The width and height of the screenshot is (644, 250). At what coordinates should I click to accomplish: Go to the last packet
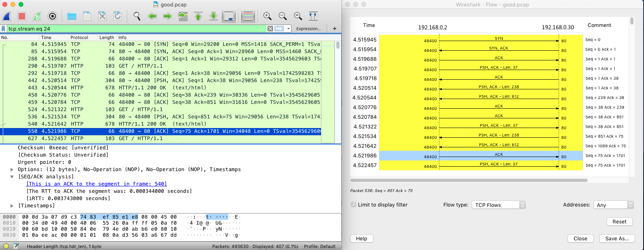(213, 16)
